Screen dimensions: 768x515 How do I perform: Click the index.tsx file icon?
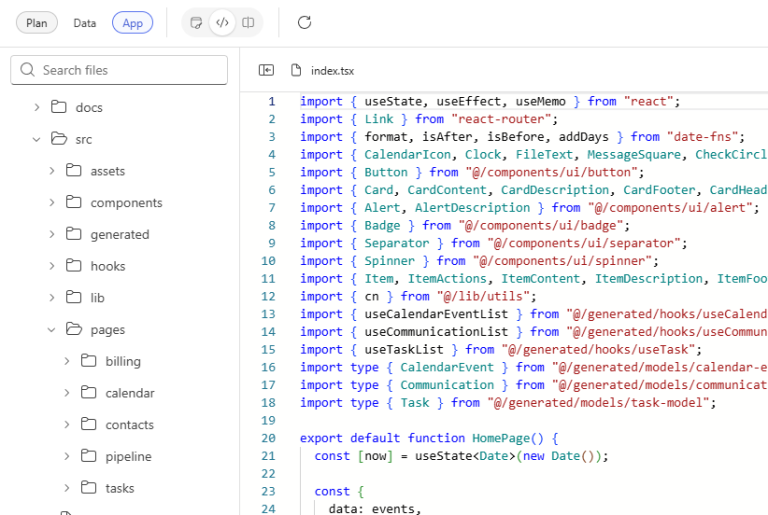pyautogui.click(x=296, y=70)
